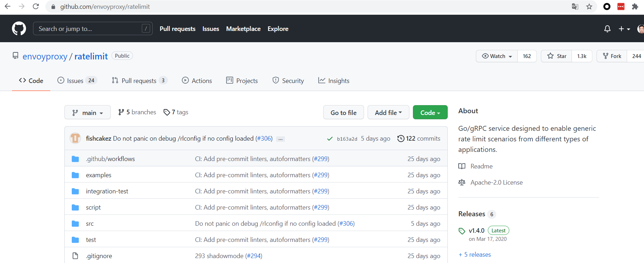Open the Watch dropdown
Viewport: 644px width, 263px height.
pos(497,56)
